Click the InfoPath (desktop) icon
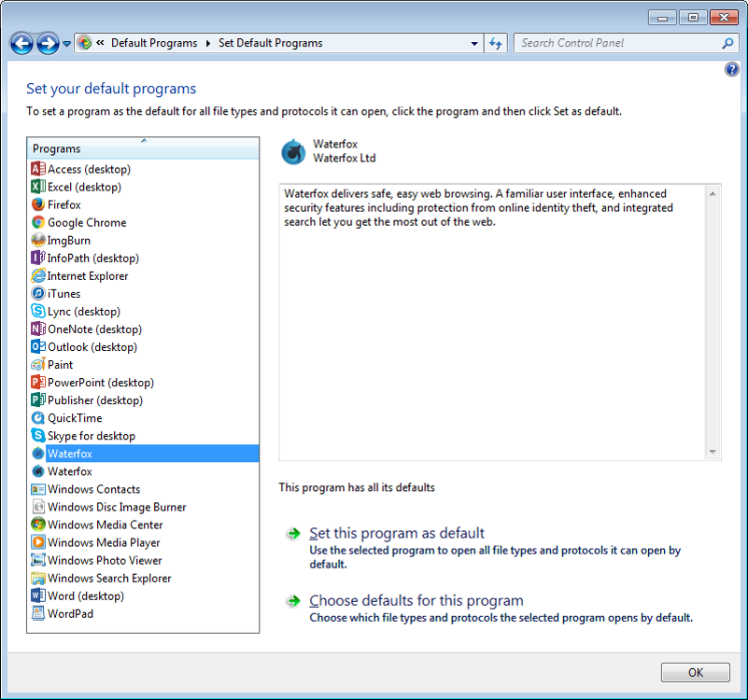This screenshot has height=700, width=748. [x=38, y=258]
